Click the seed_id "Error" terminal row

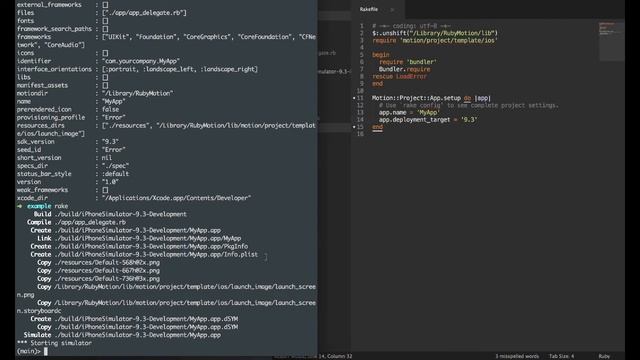pos(71,150)
